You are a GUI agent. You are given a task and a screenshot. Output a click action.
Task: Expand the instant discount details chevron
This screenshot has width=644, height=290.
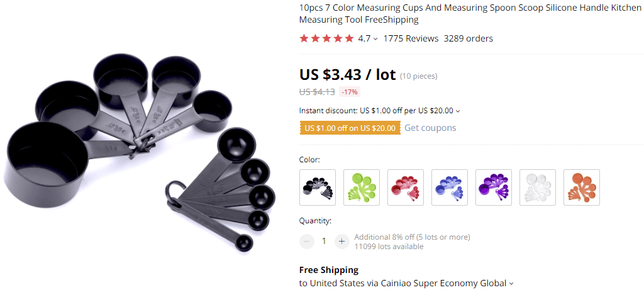click(458, 111)
